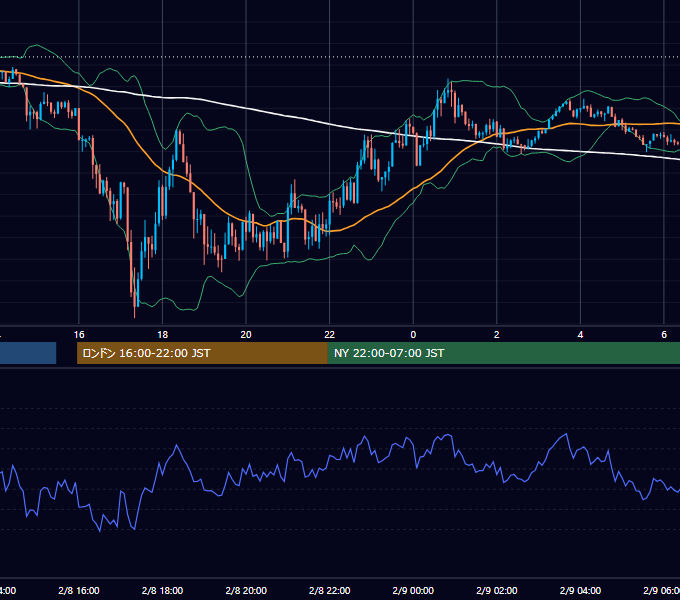The height and width of the screenshot is (600, 680).
Task: Select the NY 22:00-07:00 JST session bar
Action: 503,353
